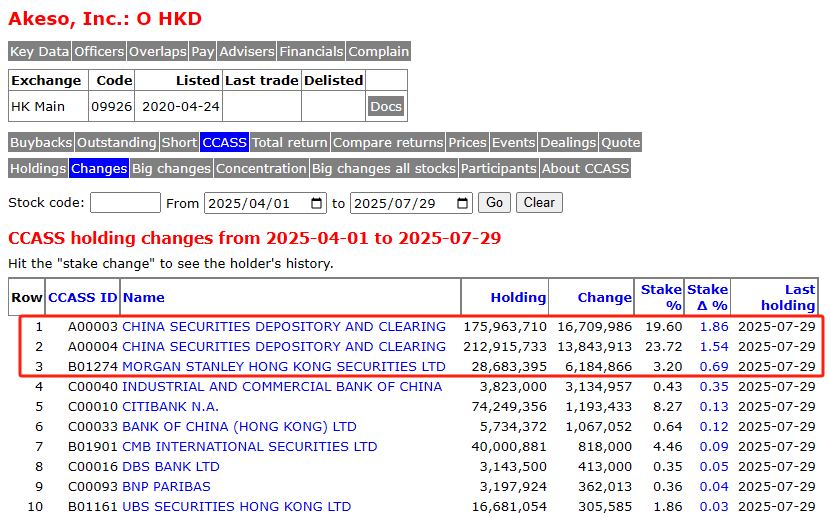Image resolution: width=830 pixels, height=517 pixels.
Task: Sort by the Stake Δ % column header
Action: click(707, 297)
